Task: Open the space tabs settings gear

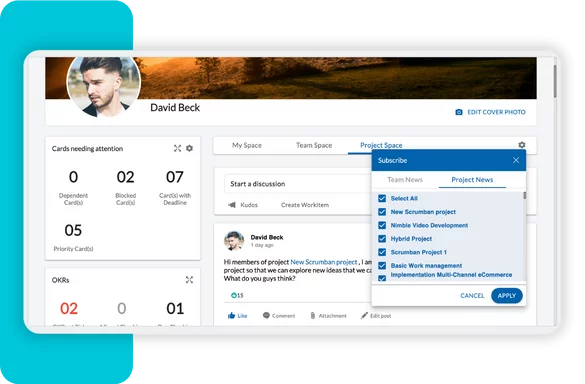Action: tap(522, 145)
